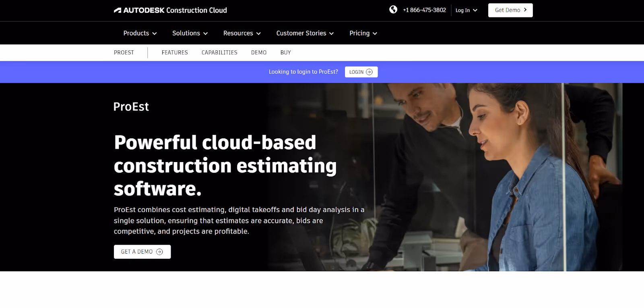Open the Resources menu
This screenshot has width=644, height=308.
(x=242, y=33)
